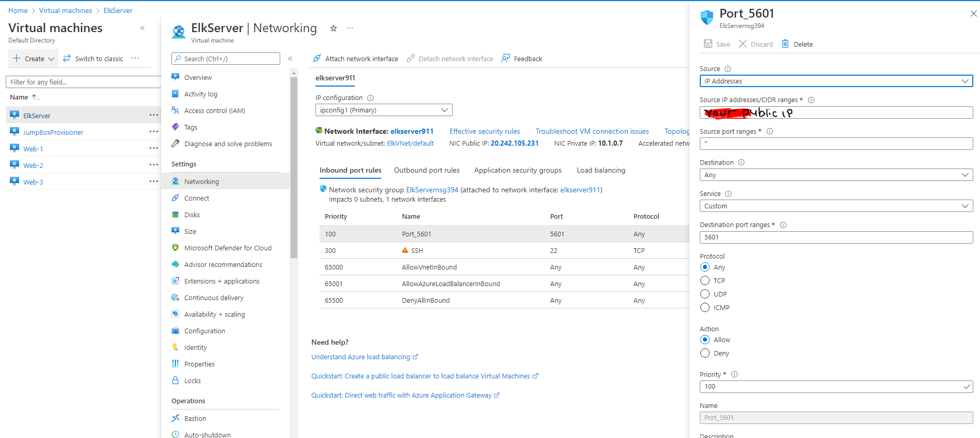Open more options for Web-2 row
The height and width of the screenshot is (438, 980).
(154, 165)
